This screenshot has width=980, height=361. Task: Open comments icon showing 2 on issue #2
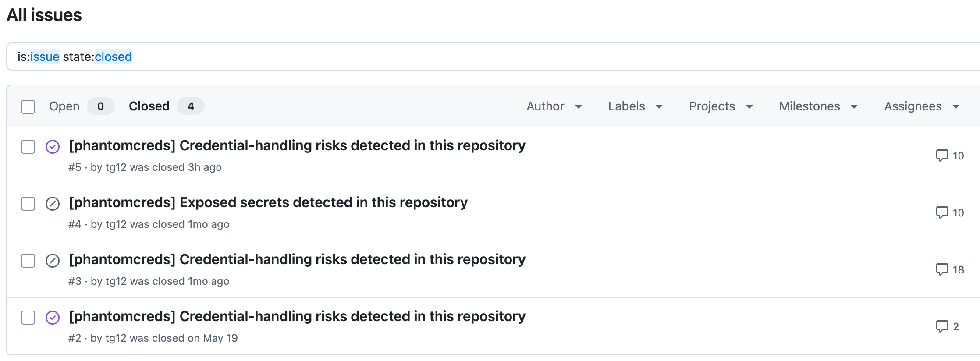tap(942, 326)
